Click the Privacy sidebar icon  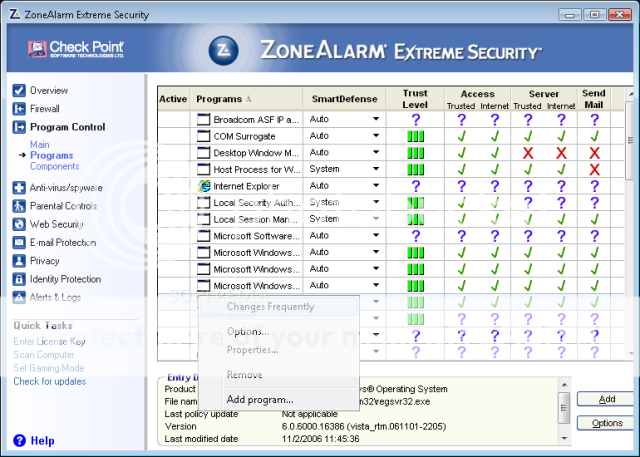pyautogui.click(x=19, y=260)
